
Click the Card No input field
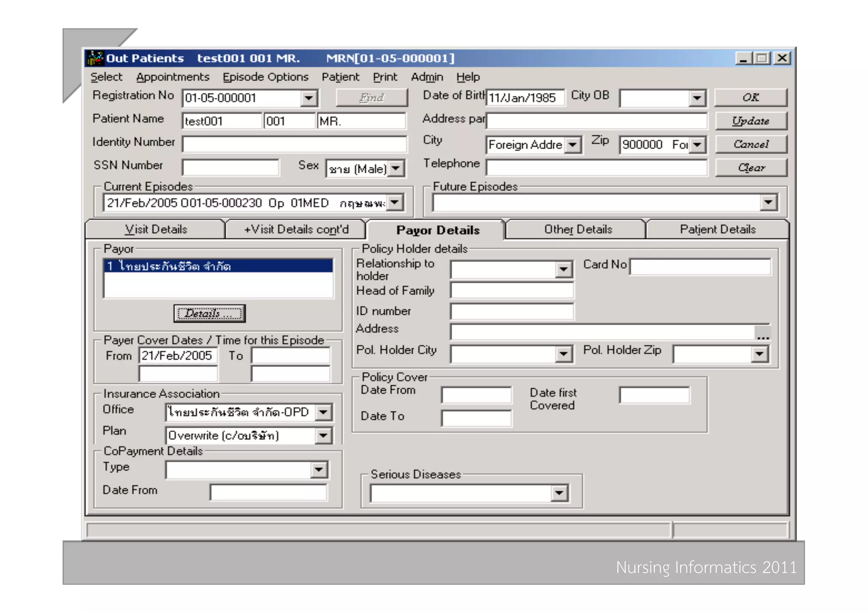700,267
